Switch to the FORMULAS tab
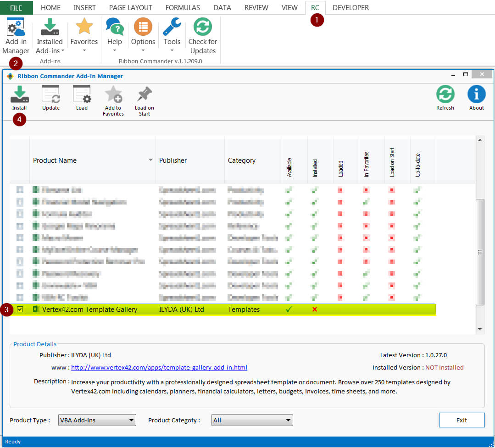This screenshot has height=448, width=495. tap(183, 8)
